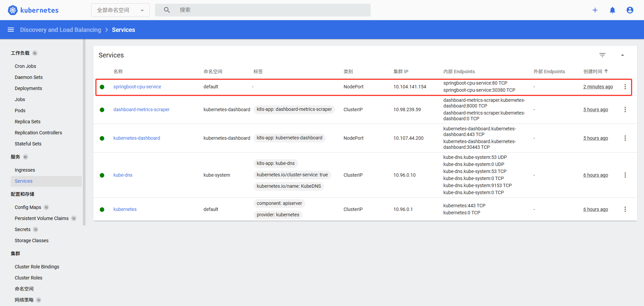Viewport: 644px width, 306px height.
Task: Open Daemon Sets in sidebar
Action: [29, 77]
